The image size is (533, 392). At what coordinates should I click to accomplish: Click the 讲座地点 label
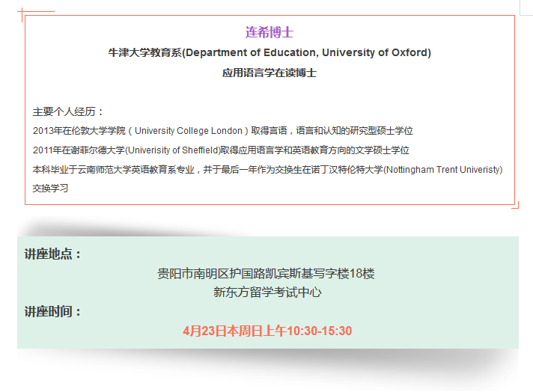(x=52, y=254)
